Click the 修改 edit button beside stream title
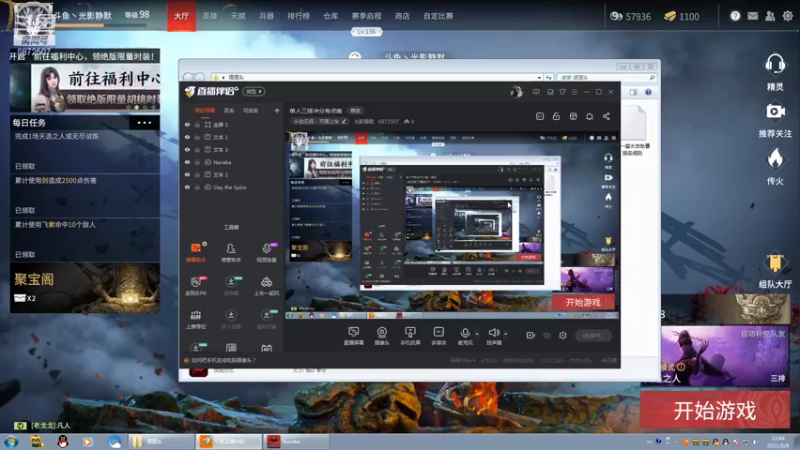Image resolution: width=800 pixels, height=450 pixels. 355,110
